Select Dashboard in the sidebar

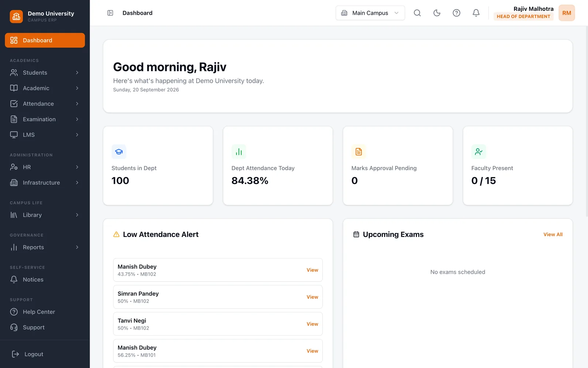click(x=45, y=40)
